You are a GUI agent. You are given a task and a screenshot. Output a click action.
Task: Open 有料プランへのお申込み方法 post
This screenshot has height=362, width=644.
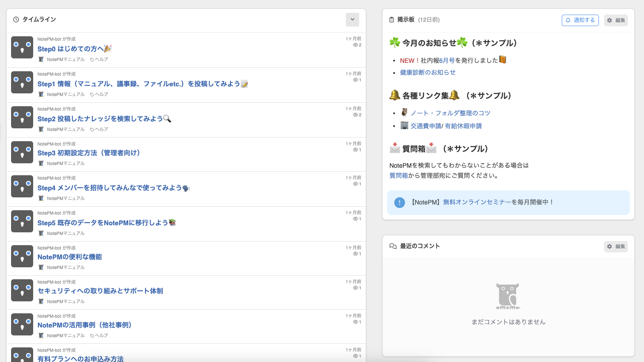80,358
